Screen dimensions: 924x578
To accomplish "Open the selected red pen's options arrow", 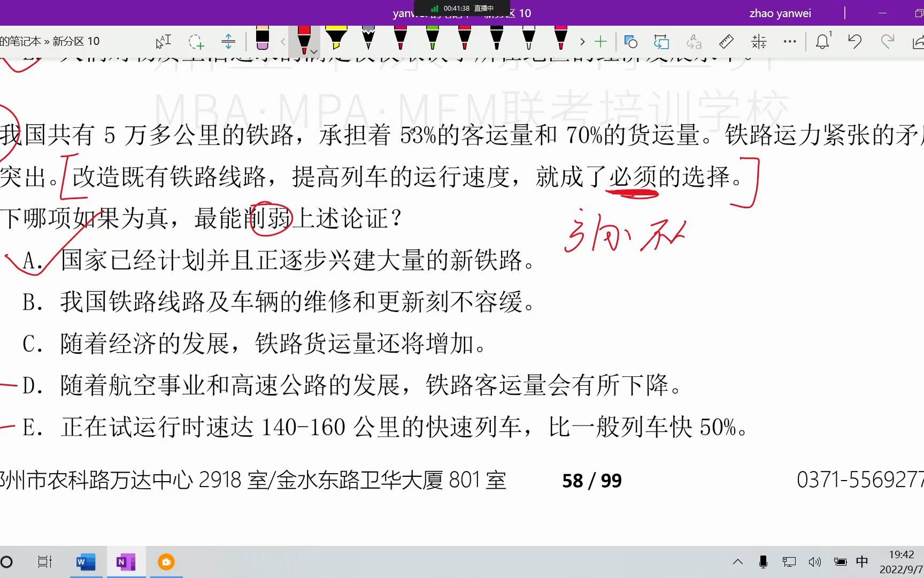I will click(314, 52).
